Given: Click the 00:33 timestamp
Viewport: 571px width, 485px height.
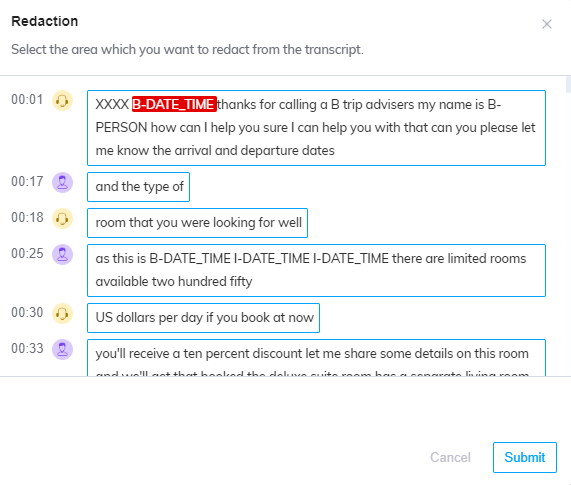Looking at the screenshot, I should click(27, 348).
